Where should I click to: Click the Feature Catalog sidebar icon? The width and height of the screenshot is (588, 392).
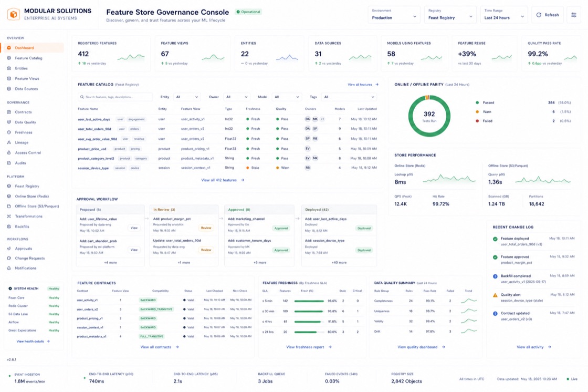(x=9, y=58)
